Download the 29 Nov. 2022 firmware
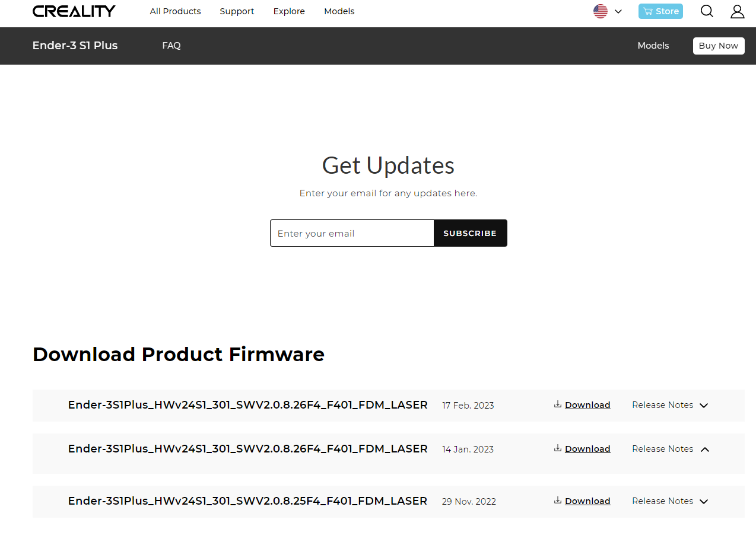 point(587,501)
